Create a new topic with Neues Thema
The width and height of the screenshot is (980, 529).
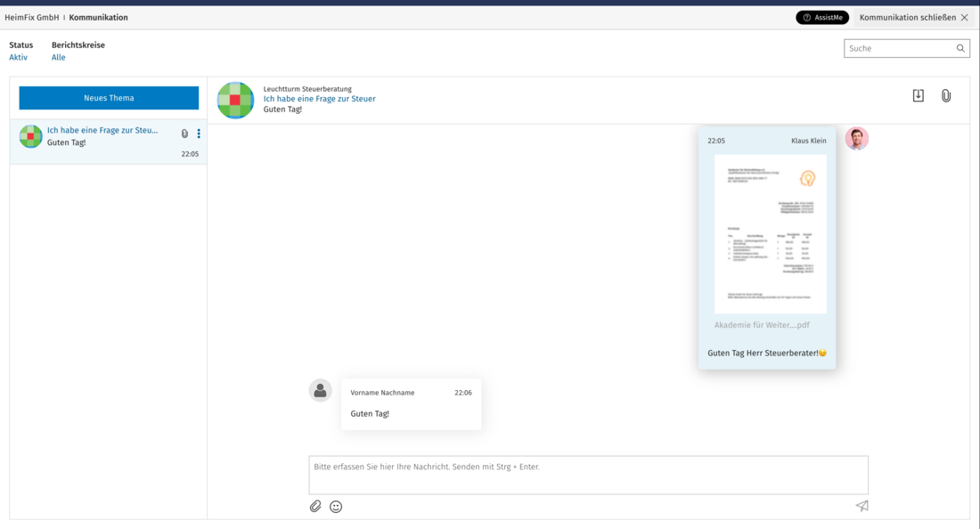tap(109, 98)
